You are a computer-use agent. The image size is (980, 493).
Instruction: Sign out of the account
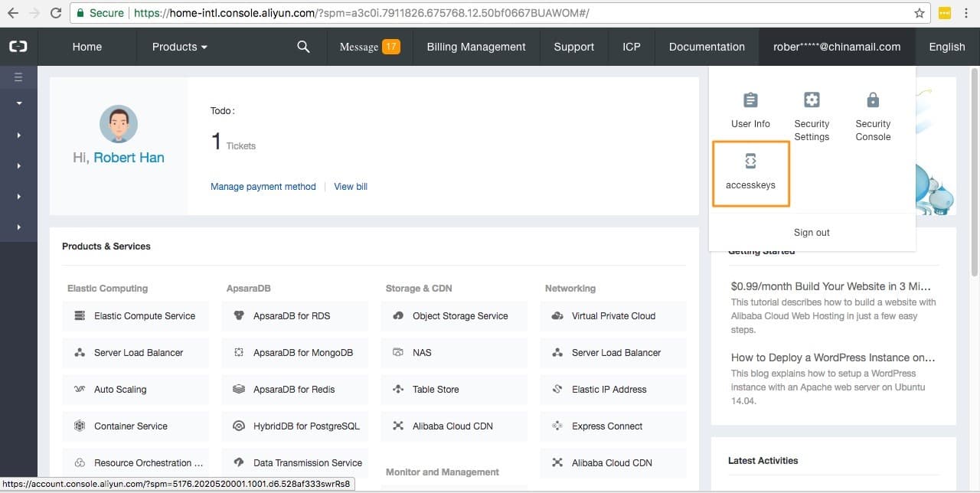[x=812, y=233]
